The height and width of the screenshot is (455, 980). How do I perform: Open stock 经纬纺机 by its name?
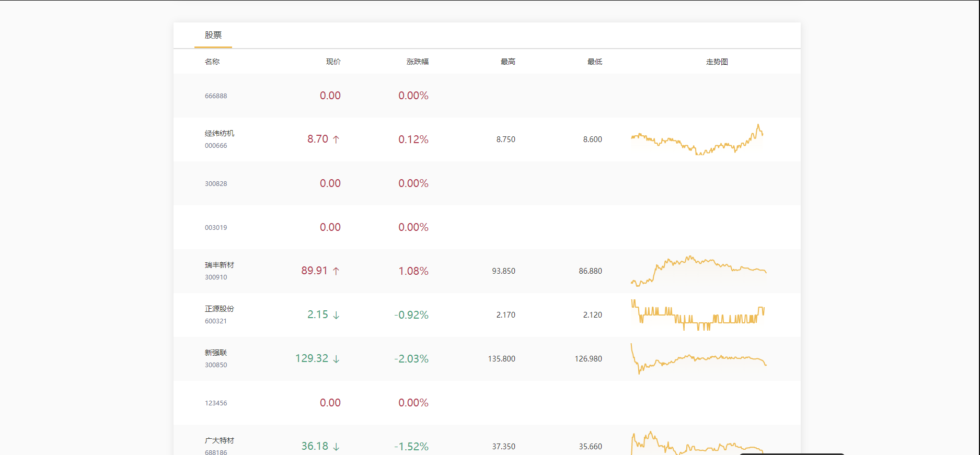click(x=220, y=133)
